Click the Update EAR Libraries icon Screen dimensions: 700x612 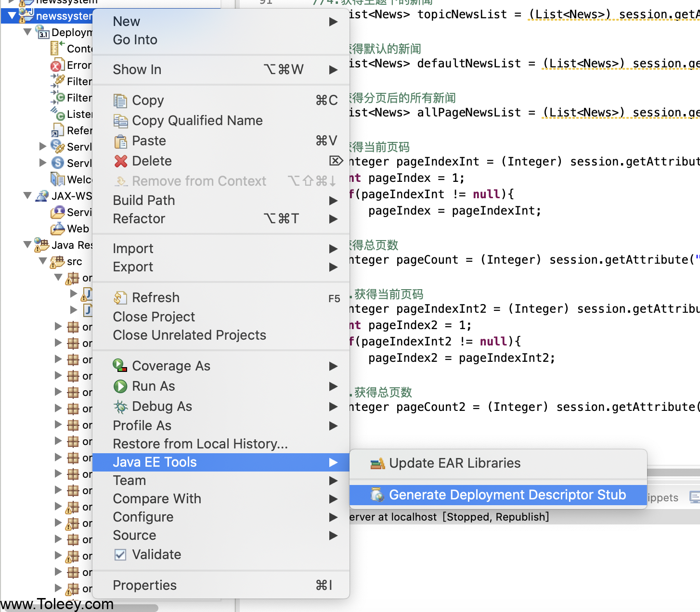click(377, 463)
